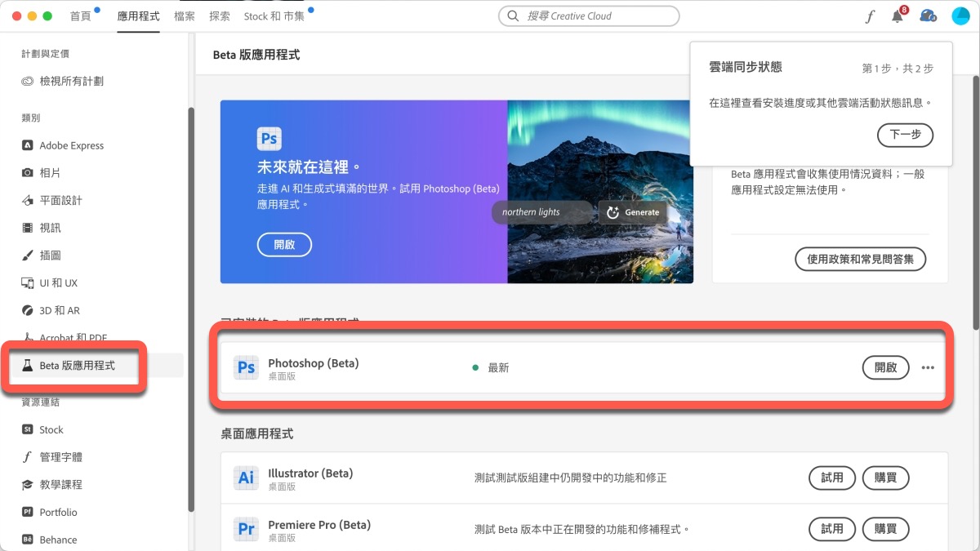Click the Photoshop (Beta) Ps row icon
Viewport: 980px width, 551px height.
[246, 367]
